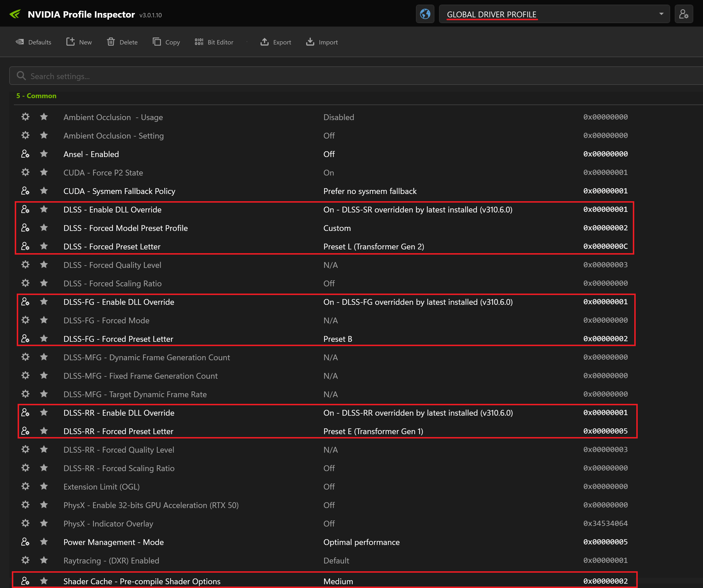The width and height of the screenshot is (703, 588).
Task: Click gear icon for DLSS-FG - Forced Mode
Action: (25, 320)
